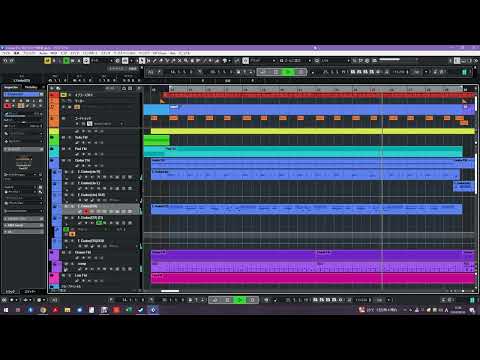
Task: Toggle the white Snap button in toolbar
Action: coord(245,61)
